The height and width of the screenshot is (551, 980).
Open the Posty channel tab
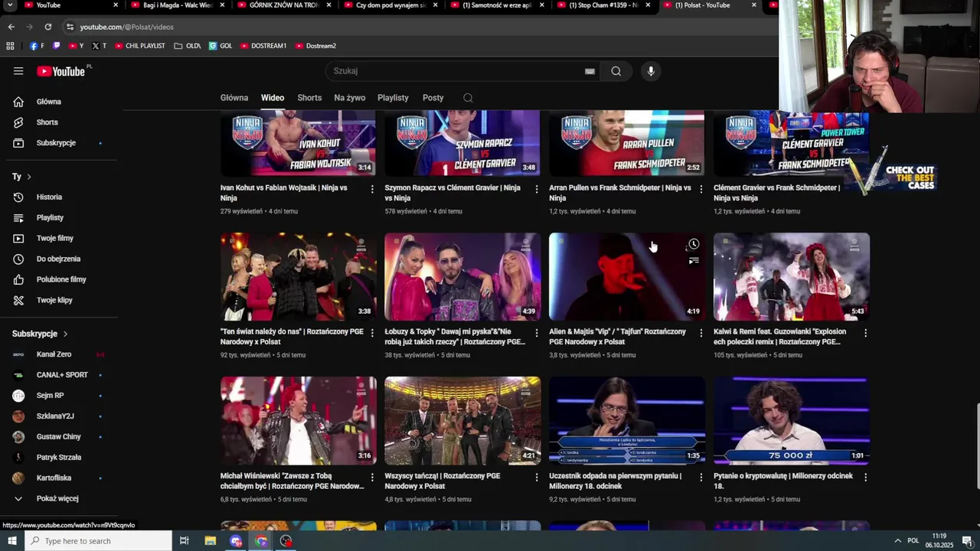pyautogui.click(x=433, y=98)
